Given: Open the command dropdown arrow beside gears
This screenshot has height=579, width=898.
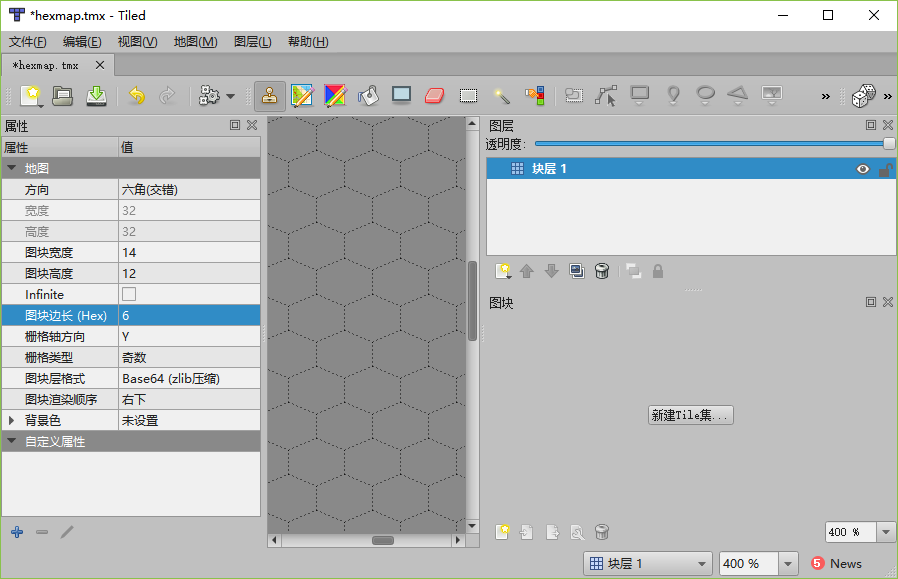Looking at the screenshot, I should pyautogui.click(x=230, y=96).
